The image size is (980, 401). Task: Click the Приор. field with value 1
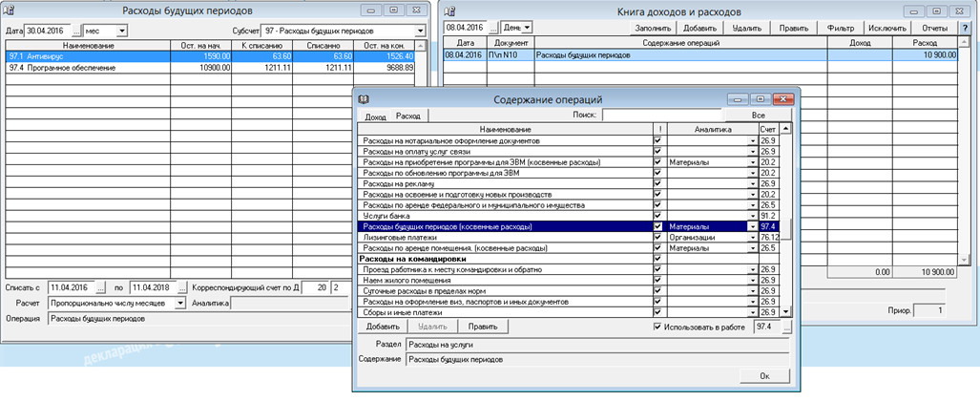(928, 310)
